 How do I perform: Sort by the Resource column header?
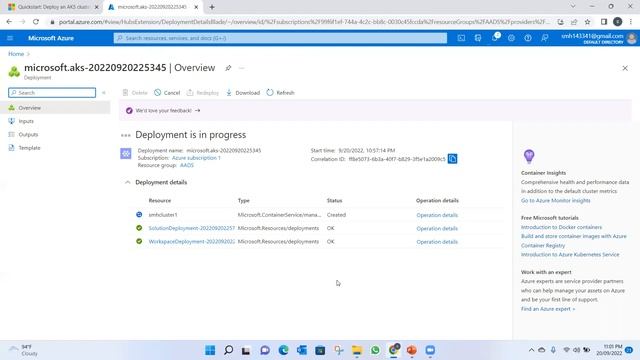[x=160, y=200]
